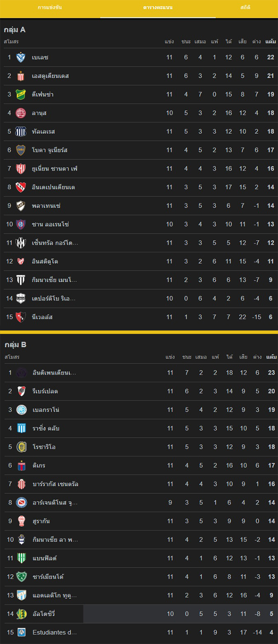
Task: Click the รีเบร์เปลต team crest
Action: [x=21, y=391]
